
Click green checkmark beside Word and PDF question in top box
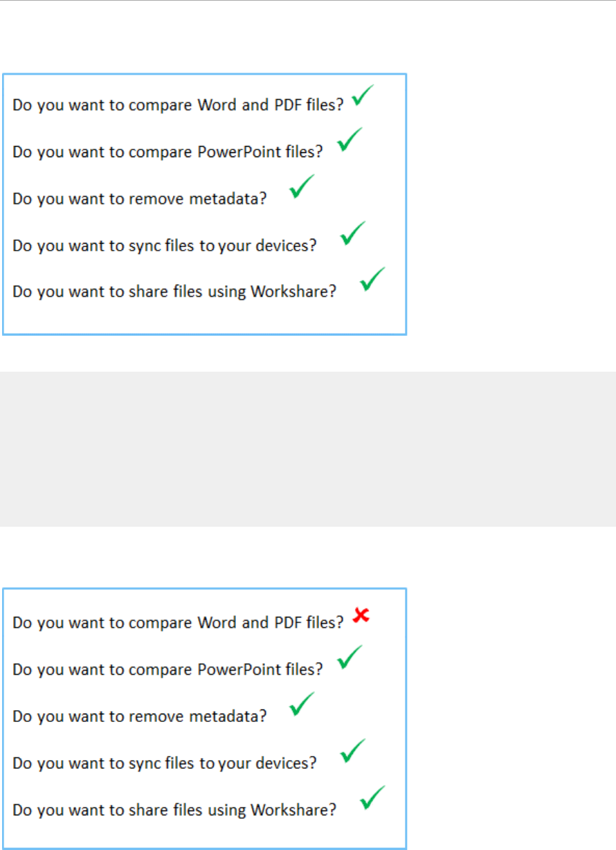coord(363,96)
